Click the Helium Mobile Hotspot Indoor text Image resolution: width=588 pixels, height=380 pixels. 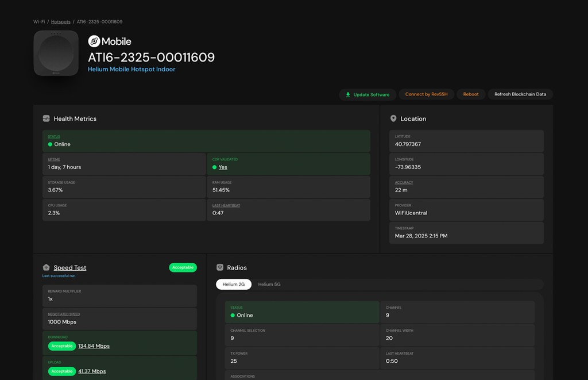(x=131, y=69)
